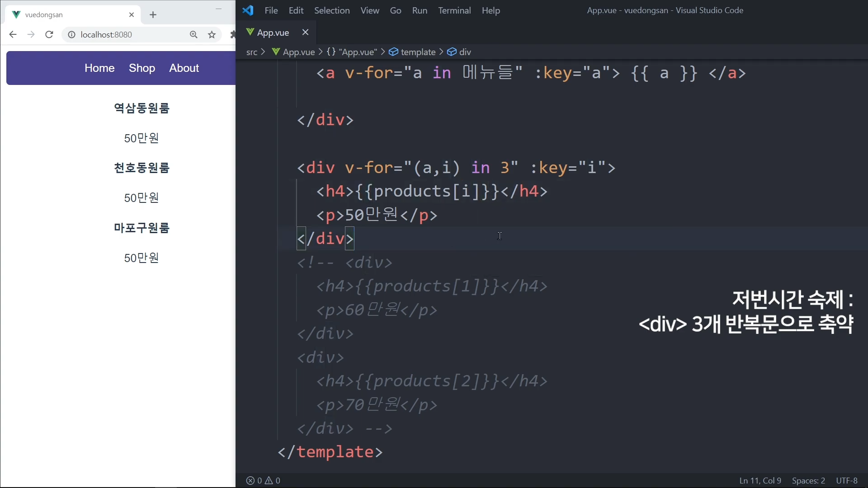Open the div breadcrumb symbol list
Viewport: 868px width, 488px height.
(465, 52)
